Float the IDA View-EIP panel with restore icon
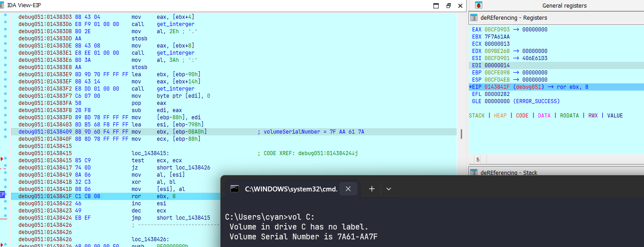The height and width of the screenshot is (247, 644). click(448, 5)
